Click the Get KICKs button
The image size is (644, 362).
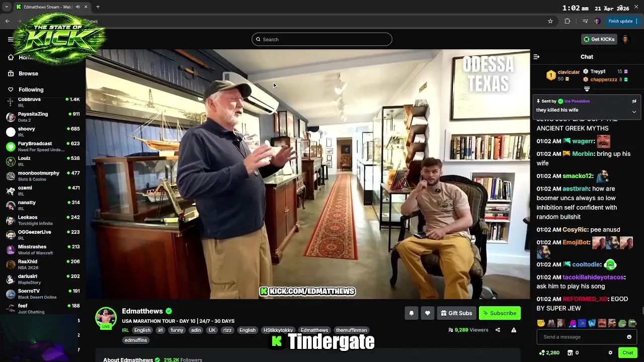599,39
